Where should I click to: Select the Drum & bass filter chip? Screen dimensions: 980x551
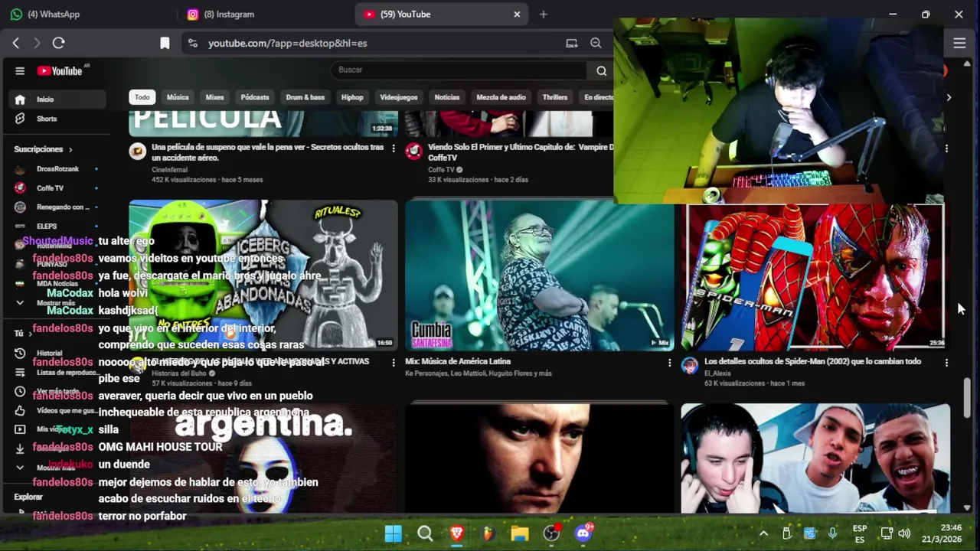pyautogui.click(x=305, y=97)
